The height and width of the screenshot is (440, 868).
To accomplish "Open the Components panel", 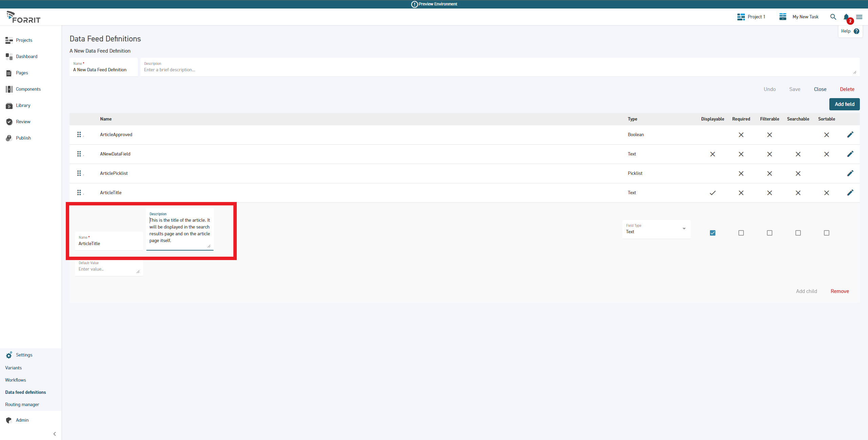I will 29,89.
